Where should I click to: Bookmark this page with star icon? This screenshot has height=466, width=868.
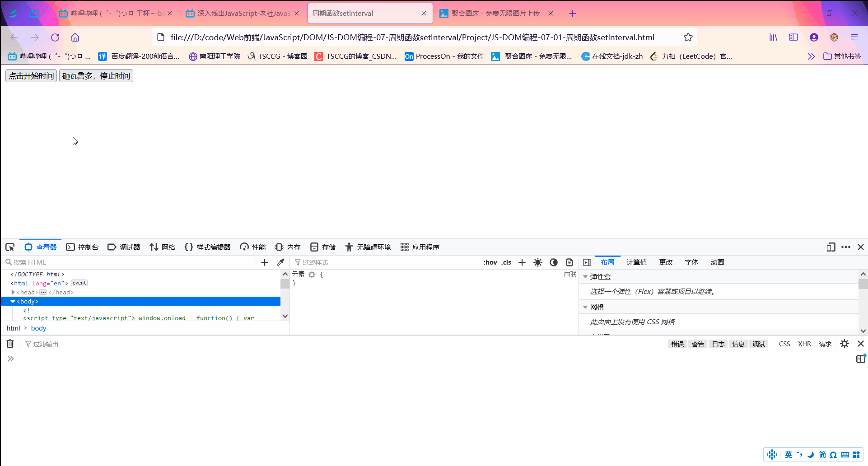[688, 37]
